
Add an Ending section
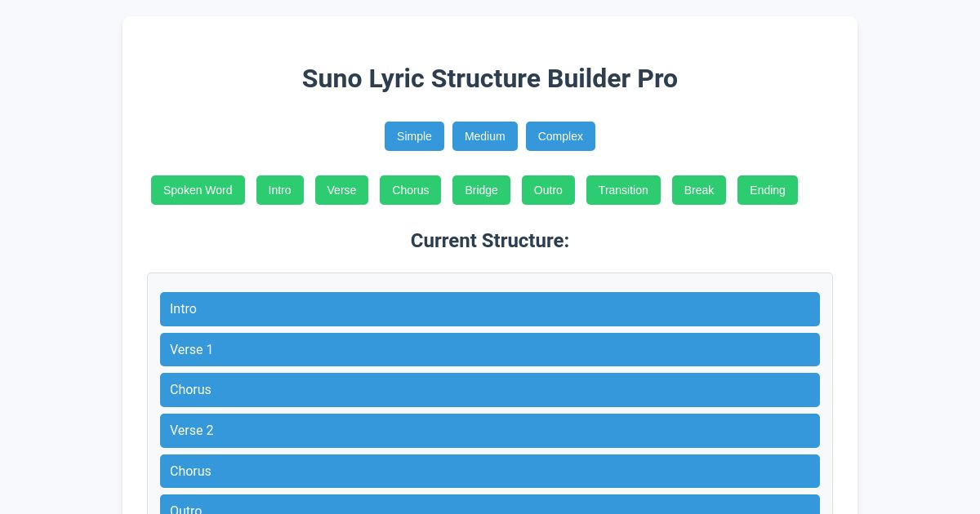[767, 190]
